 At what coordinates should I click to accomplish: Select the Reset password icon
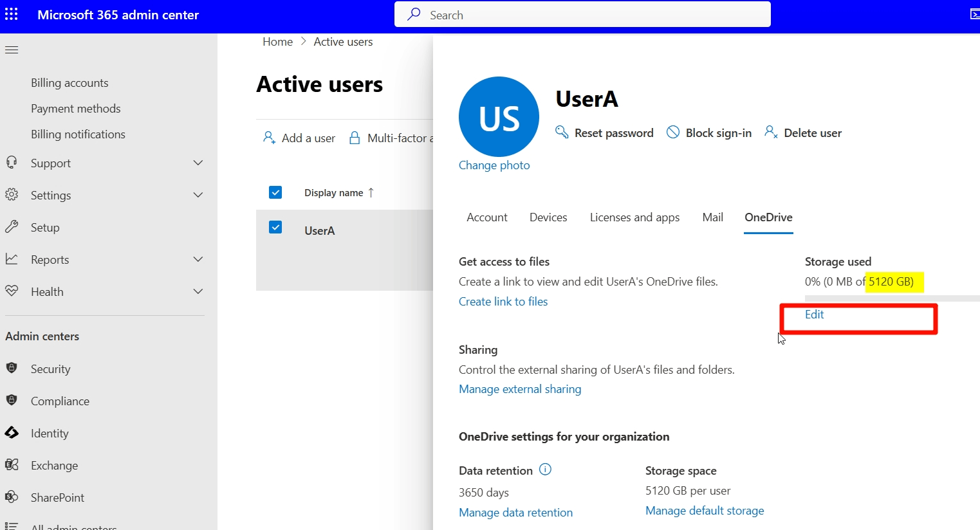point(561,132)
